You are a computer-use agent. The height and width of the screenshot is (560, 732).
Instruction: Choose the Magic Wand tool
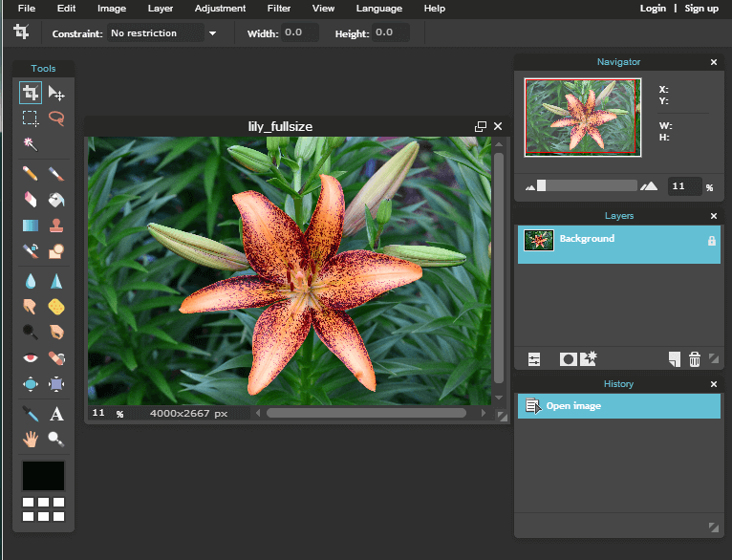coord(31,143)
